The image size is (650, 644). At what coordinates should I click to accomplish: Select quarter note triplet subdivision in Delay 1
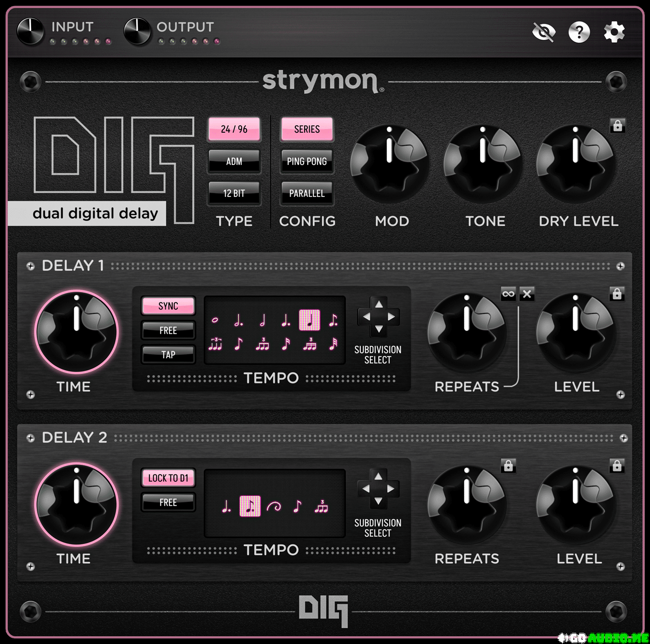pyautogui.click(x=215, y=344)
